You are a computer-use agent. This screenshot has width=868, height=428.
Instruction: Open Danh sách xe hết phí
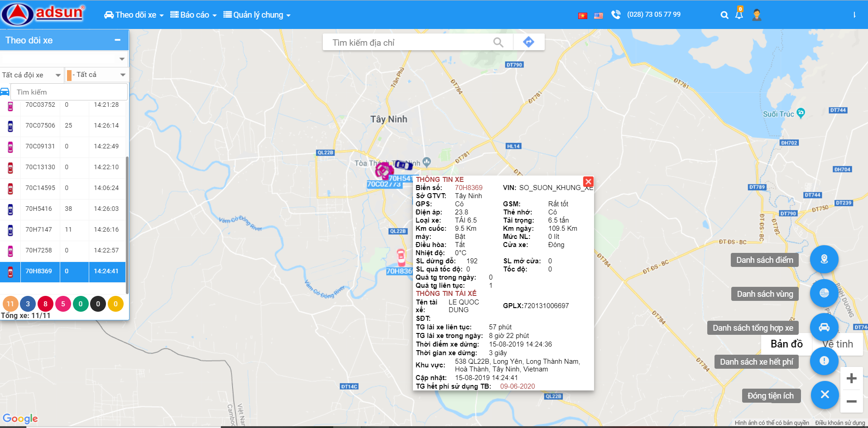pos(756,362)
